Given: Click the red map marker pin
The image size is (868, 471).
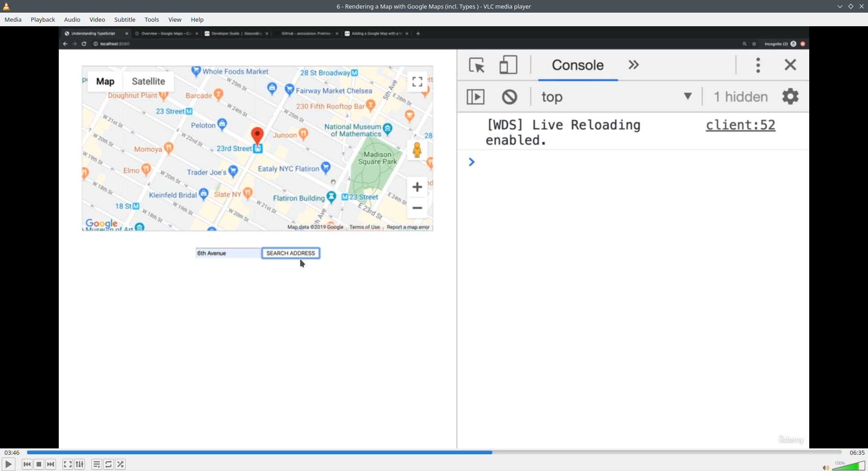Looking at the screenshot, I should [x=257, y=136].
